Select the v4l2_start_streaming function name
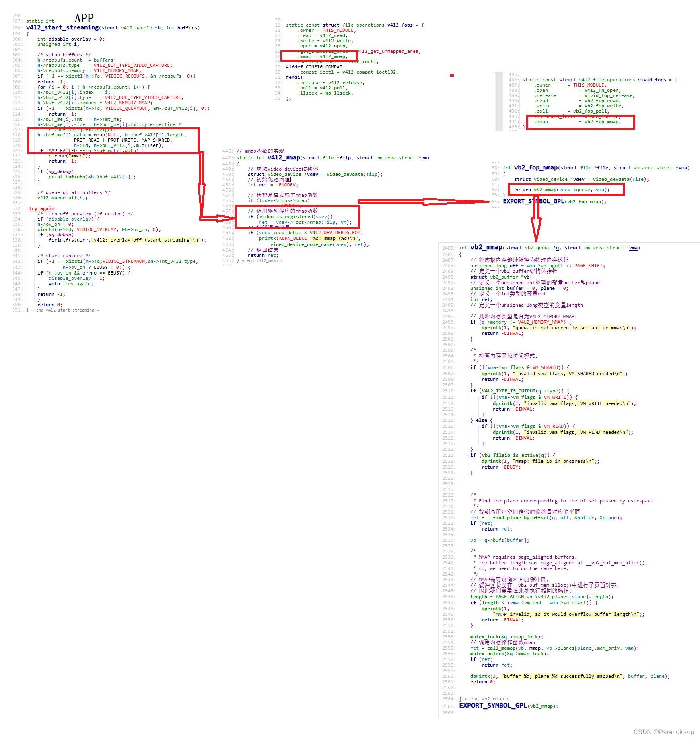 point(62,27)
